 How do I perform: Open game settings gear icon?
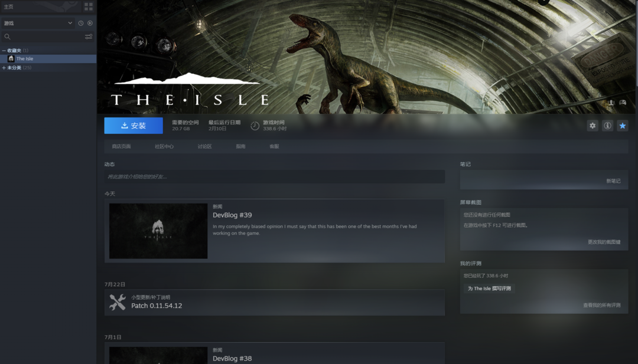click(x=593, y=126)
